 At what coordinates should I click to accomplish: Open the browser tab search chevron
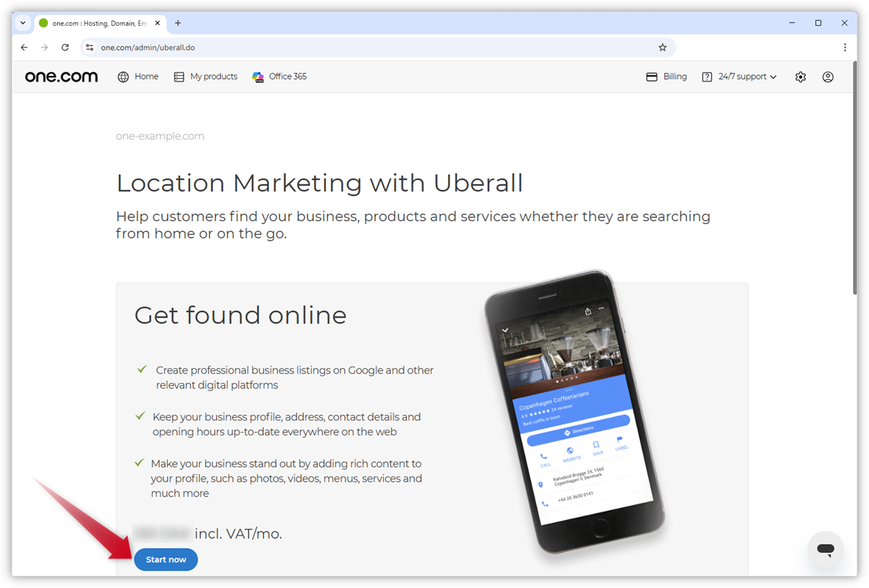tap(22, 23)
